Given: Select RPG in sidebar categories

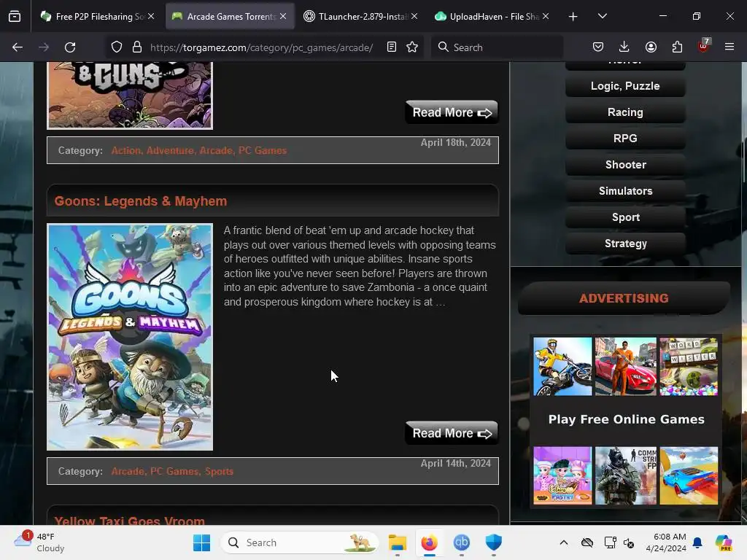Looking at the screenshot, I should pyautogui.click(x=625, y=139).
